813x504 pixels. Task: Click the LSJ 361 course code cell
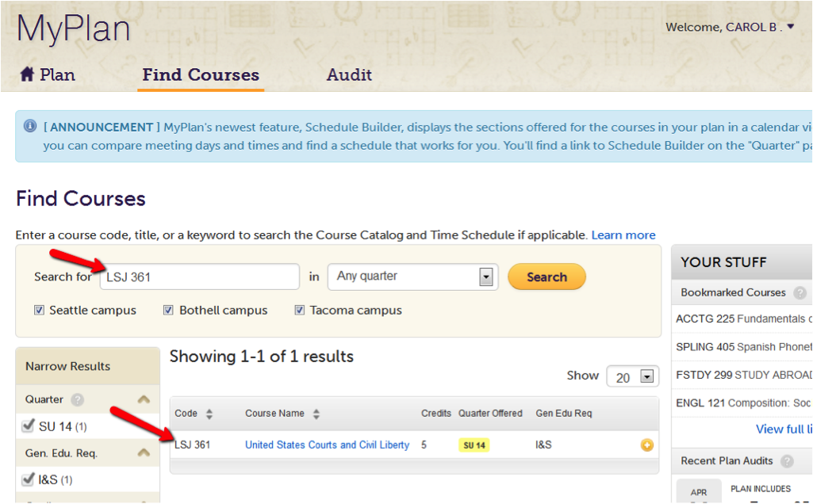[x=193, y=445]
